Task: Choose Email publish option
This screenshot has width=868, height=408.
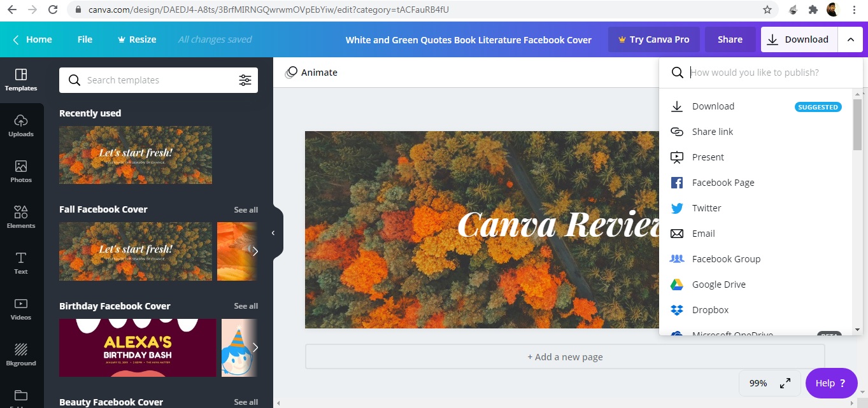Action: 756,234
